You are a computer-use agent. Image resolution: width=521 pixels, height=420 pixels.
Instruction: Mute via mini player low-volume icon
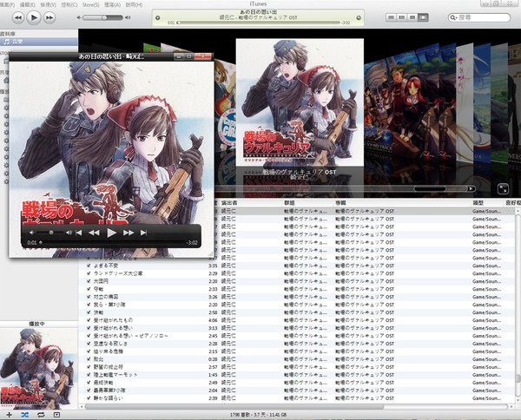(31, 233)
